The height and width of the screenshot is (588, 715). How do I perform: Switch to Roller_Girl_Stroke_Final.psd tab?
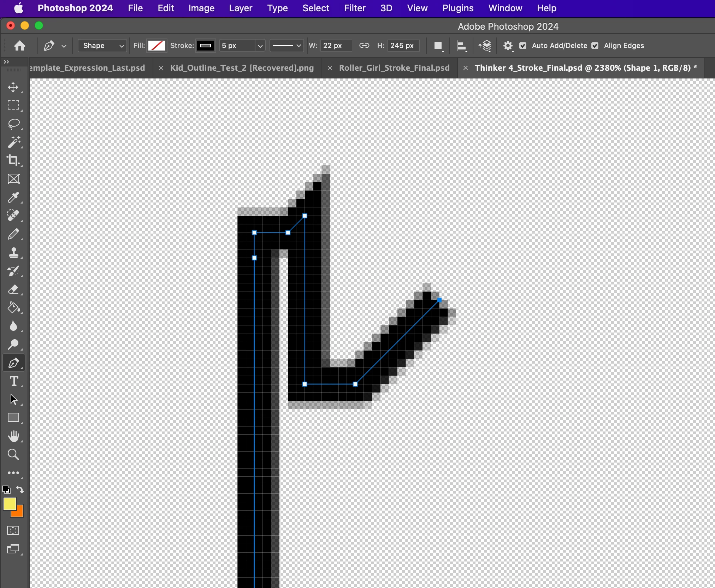tap(394, 68)
